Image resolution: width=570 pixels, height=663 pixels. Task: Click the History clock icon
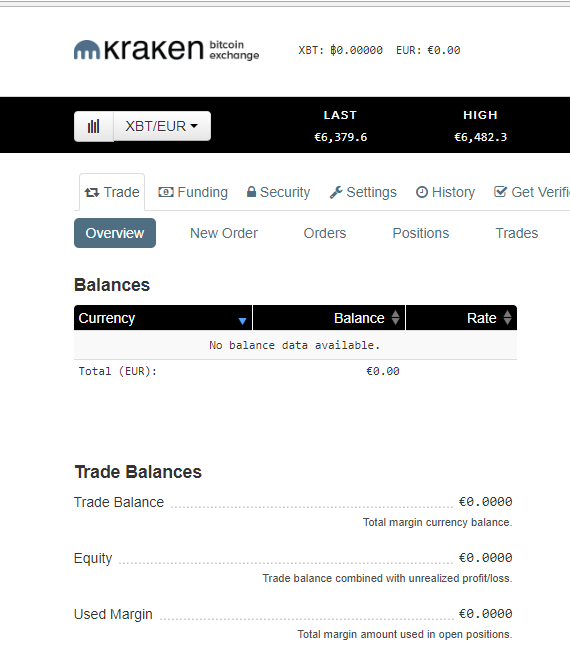(x=422, y=192)
